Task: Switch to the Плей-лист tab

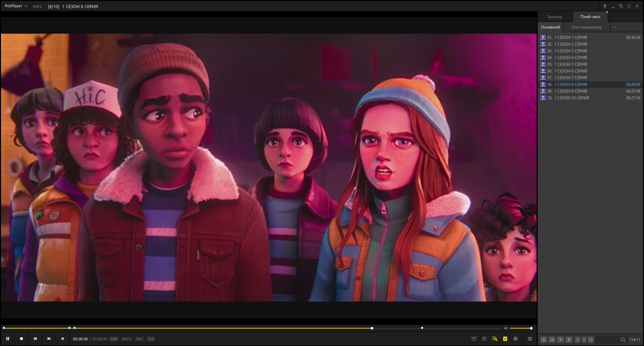Action: coord(590,17)
